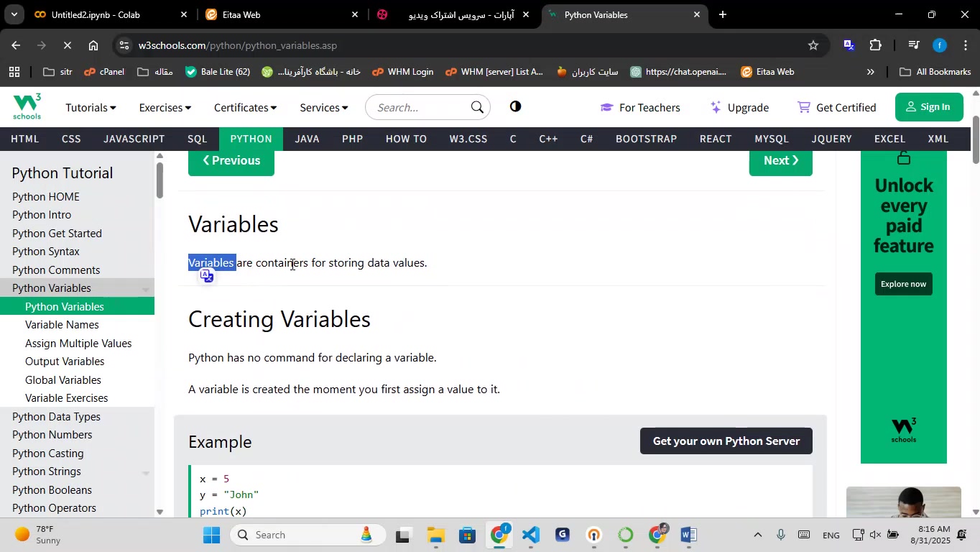
Task: Open the Chrome three-dot menu
Action: (x=965, y=45)
